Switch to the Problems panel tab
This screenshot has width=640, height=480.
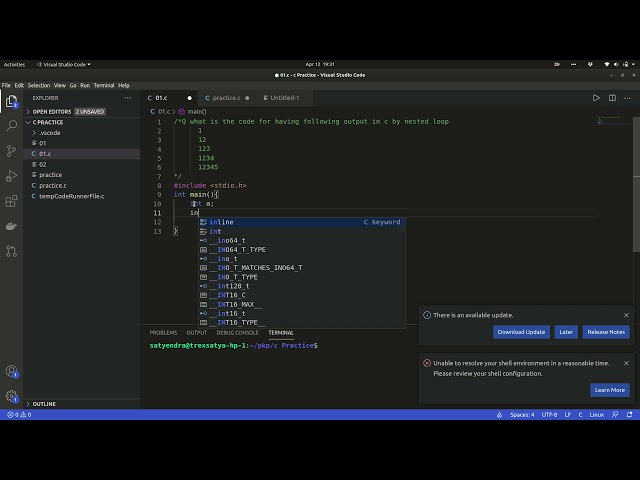click(163, 333)
